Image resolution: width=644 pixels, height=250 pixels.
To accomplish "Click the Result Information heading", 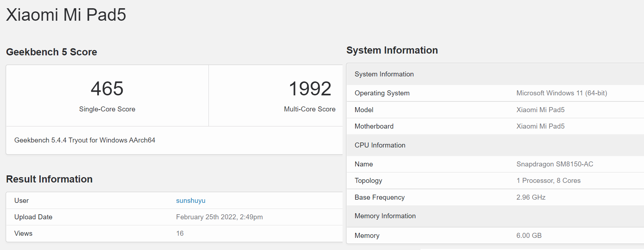I will 49,179.
